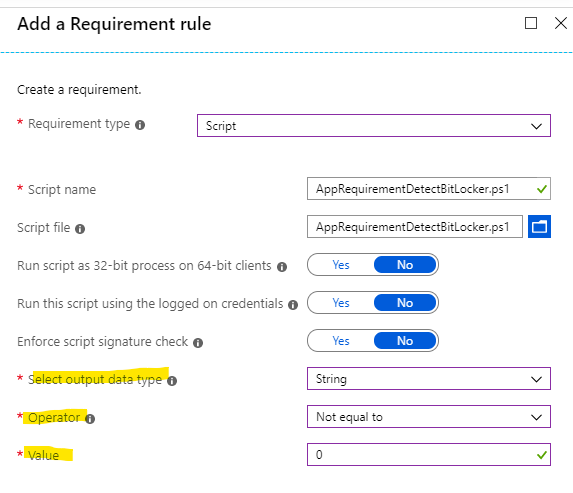The height and width of the screenshot is (493, 573).
Task: Click info icon beside Script file label
Action: tap(80, 229)
